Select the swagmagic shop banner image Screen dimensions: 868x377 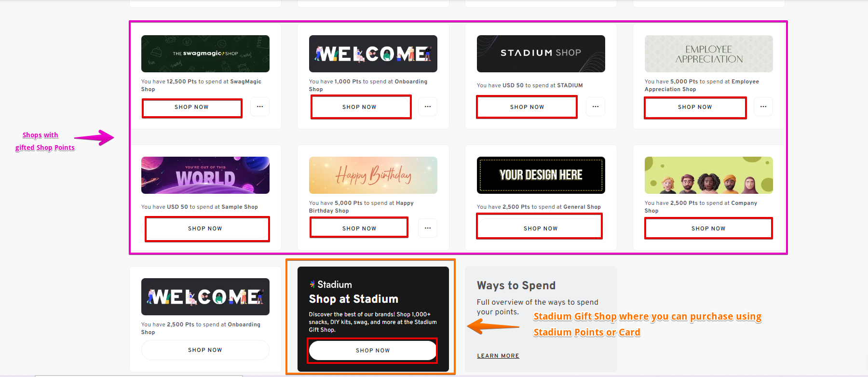(x=205, y=54)
